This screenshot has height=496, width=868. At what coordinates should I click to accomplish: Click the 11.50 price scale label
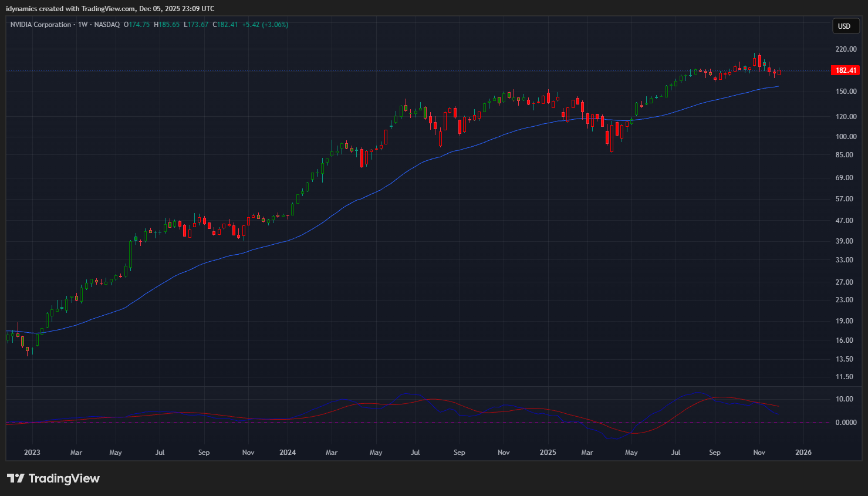point(846,377)
